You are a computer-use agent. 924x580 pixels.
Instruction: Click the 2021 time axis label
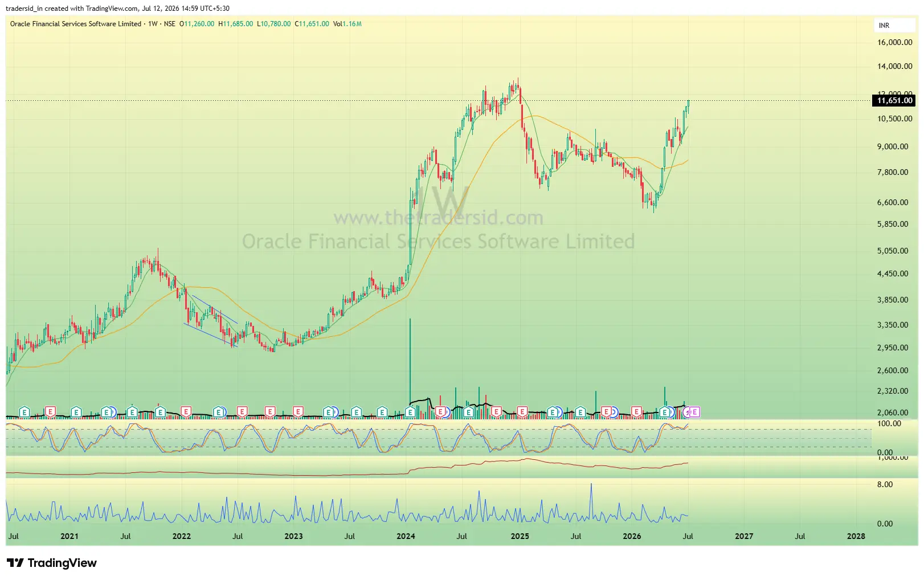click(x=69, y=536)
